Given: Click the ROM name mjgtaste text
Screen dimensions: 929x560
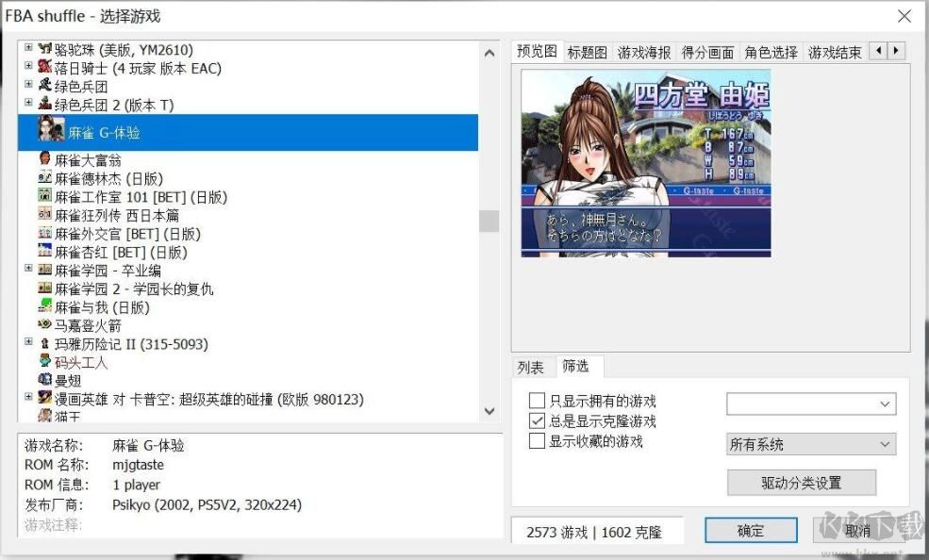Looking at the screenshot, I should tap(138, 465).
